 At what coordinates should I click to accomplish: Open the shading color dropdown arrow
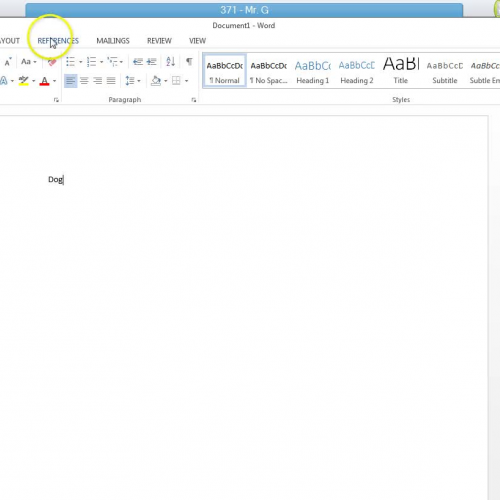tap(165, 81)
